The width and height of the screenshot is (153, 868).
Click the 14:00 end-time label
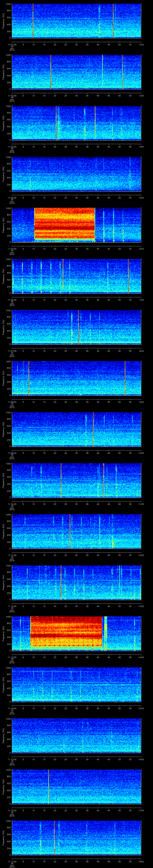[141, 657]
